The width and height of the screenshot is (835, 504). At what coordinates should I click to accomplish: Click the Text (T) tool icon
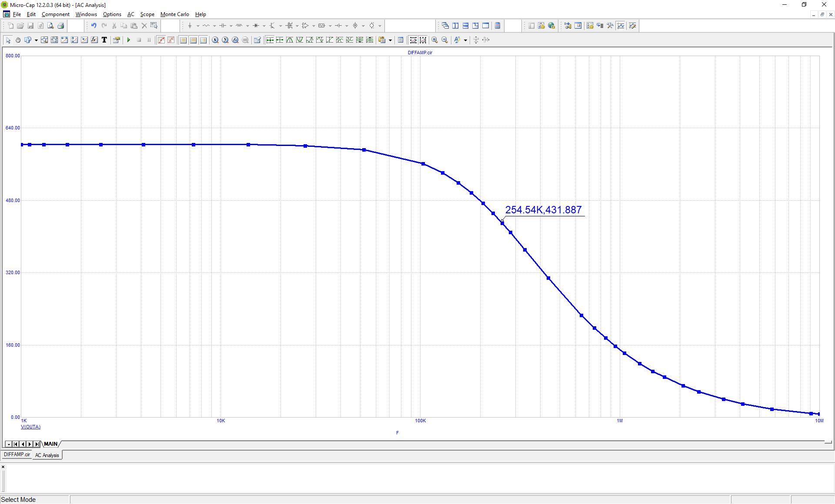click(x=104, y=40)
